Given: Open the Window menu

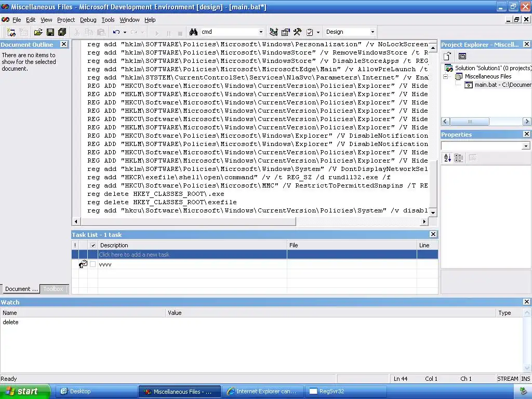Looking at the screenshot, I should click(x=129, y=20).
